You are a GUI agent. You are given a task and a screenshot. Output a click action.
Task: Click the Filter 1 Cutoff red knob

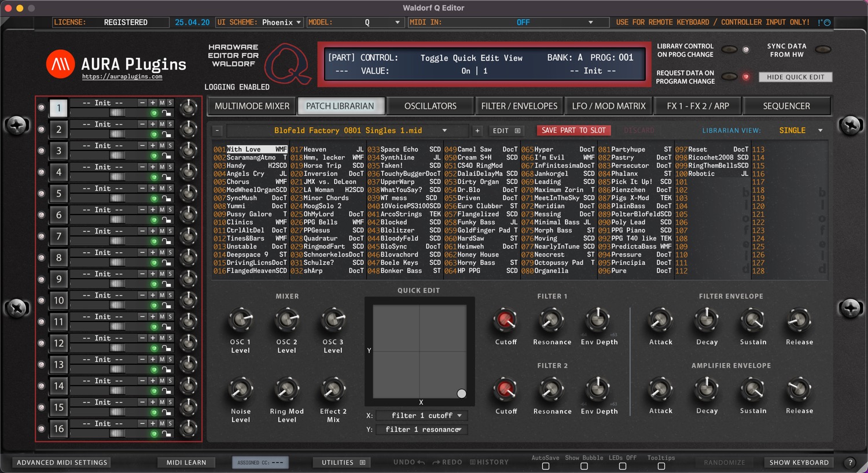coord(506,320)
